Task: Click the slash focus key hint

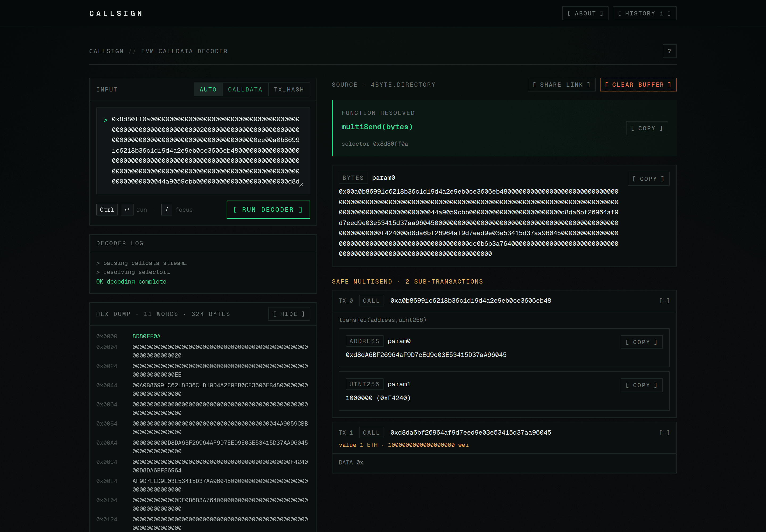Action: click(167, 210)
